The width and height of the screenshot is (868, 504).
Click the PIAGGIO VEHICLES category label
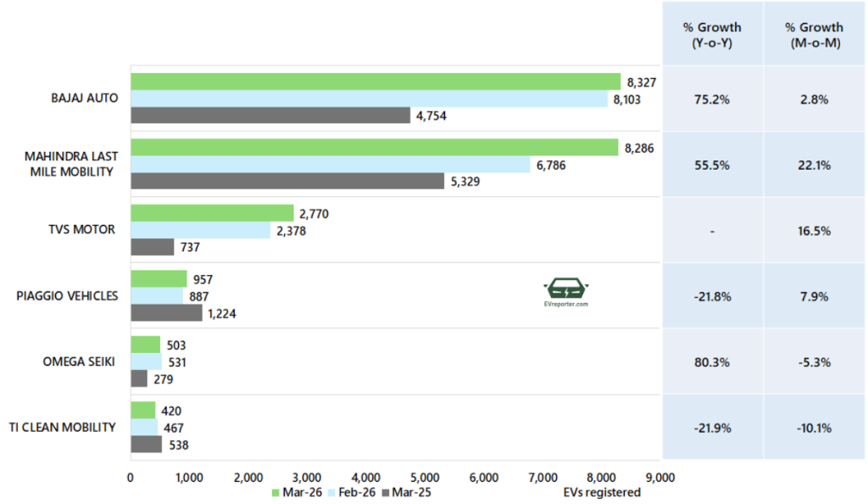tap(68, 296)
